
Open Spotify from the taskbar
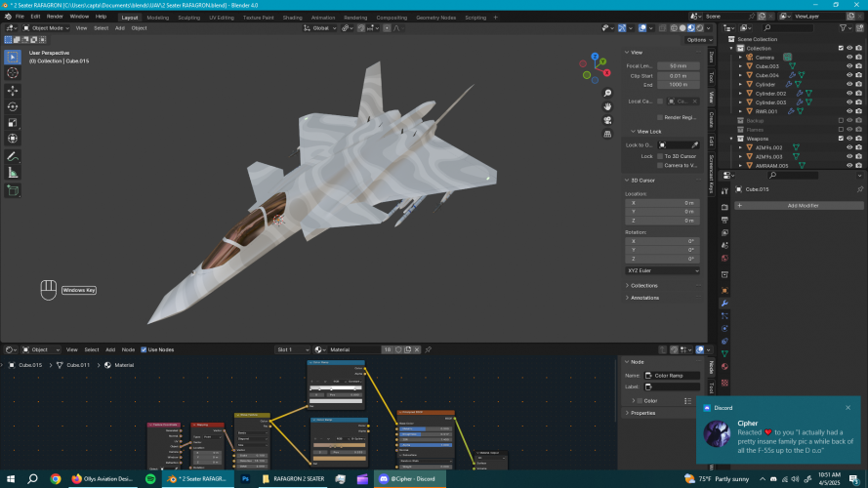point(150,478)
